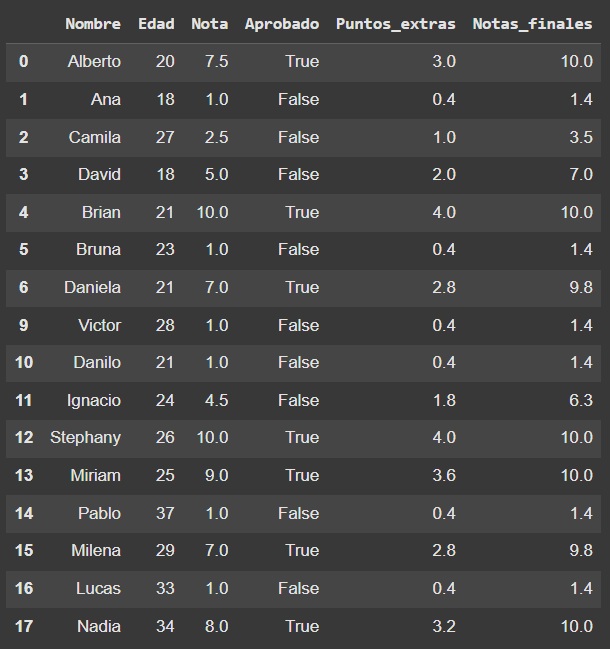The height and width of the screenshot is (649, 610).
Task: Click the Edad column header
Action: click(x=156, y=24)
